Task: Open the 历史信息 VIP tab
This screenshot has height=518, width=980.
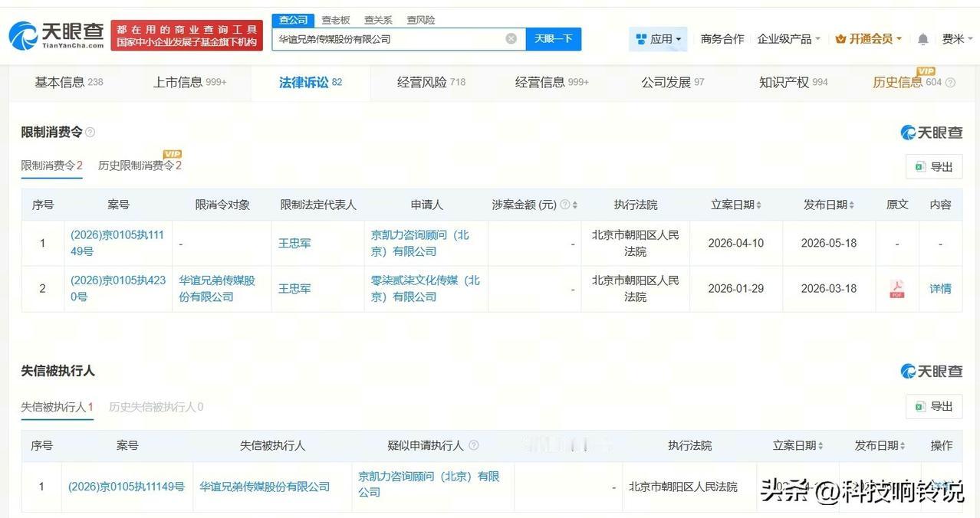Action: point(906,82)
